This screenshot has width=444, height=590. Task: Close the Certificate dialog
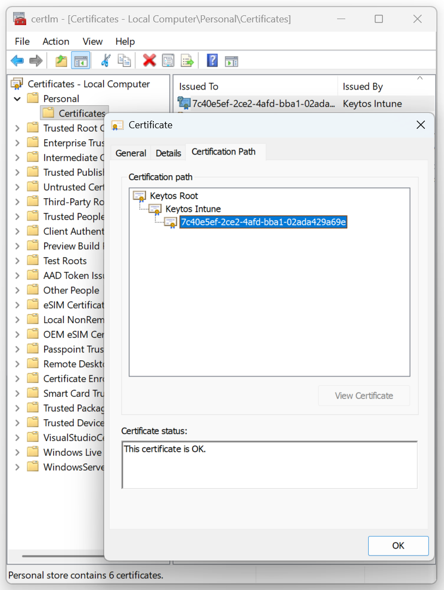(421, 125)
